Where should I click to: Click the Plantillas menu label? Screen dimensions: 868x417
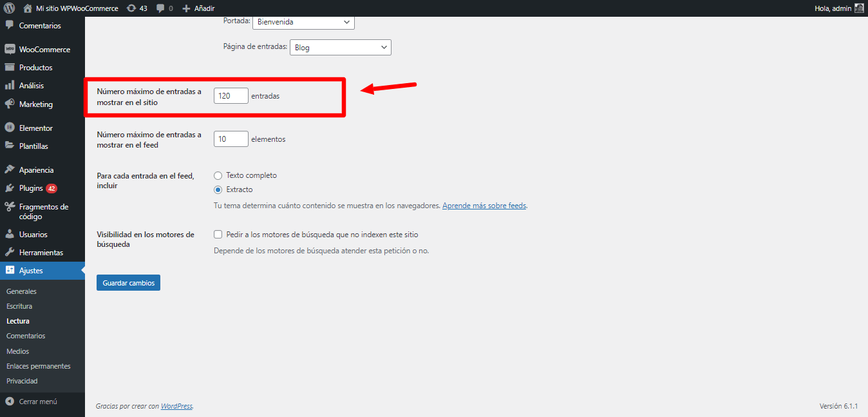[x=33, y=146]
